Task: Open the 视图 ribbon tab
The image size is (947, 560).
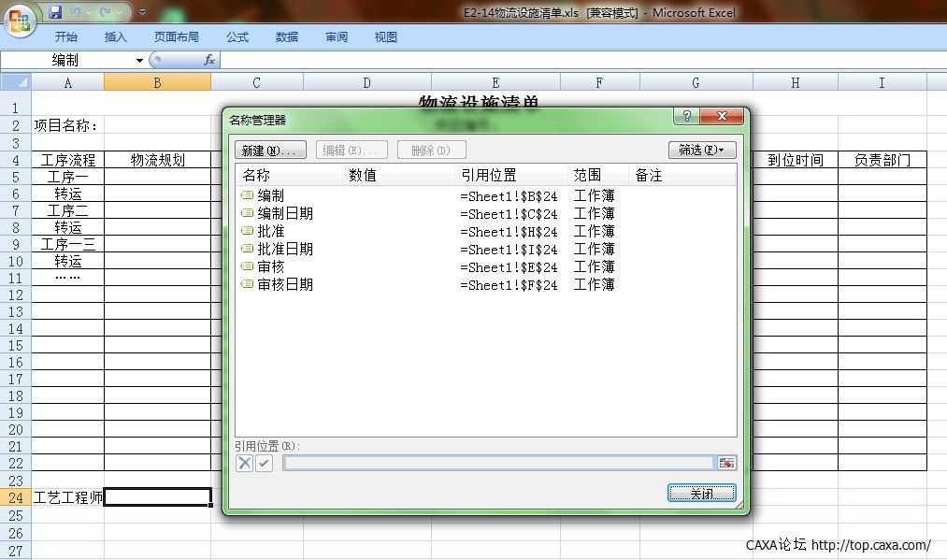Action: pos(386,36)
